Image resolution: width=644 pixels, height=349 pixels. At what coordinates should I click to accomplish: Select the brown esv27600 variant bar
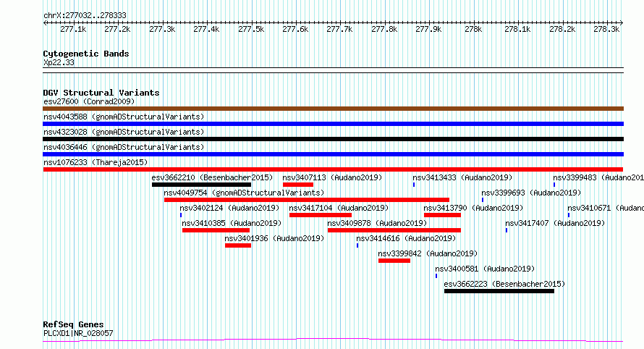coord(333,109)
